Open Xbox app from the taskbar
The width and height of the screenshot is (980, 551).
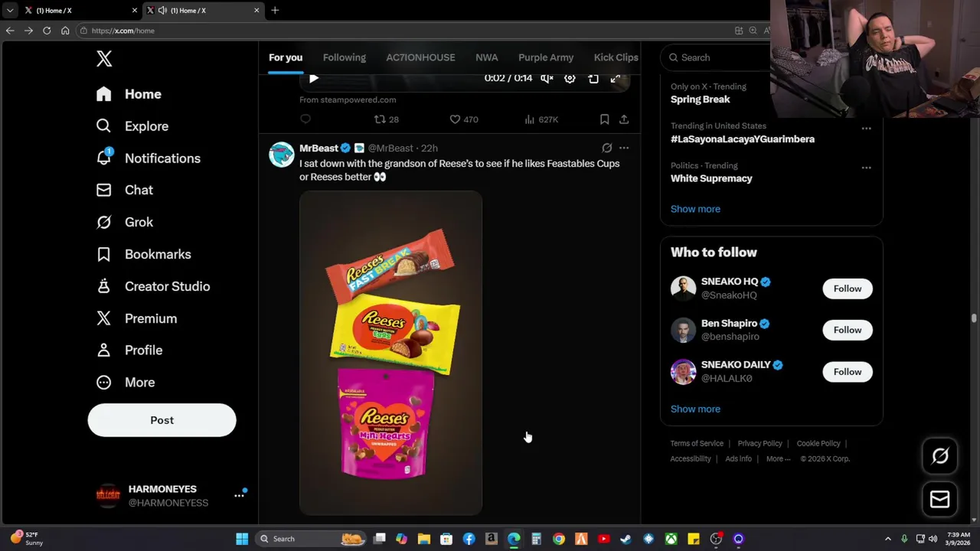(671, 539)
